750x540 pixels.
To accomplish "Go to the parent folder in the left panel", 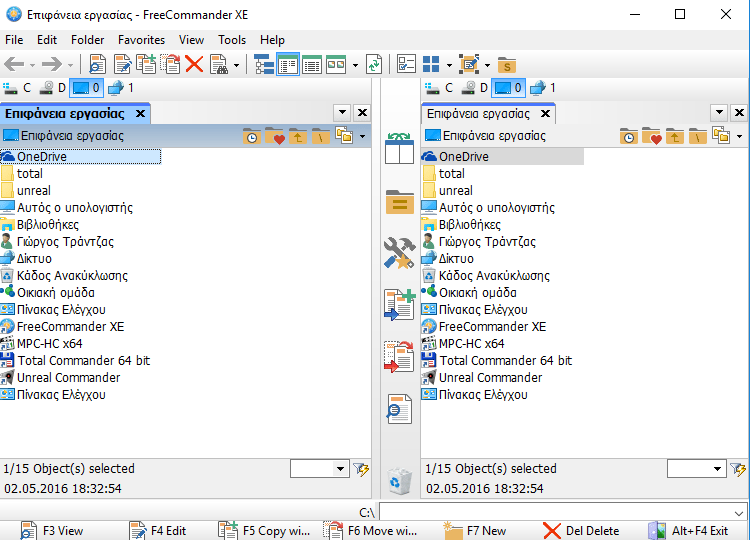I will [298, 136].
